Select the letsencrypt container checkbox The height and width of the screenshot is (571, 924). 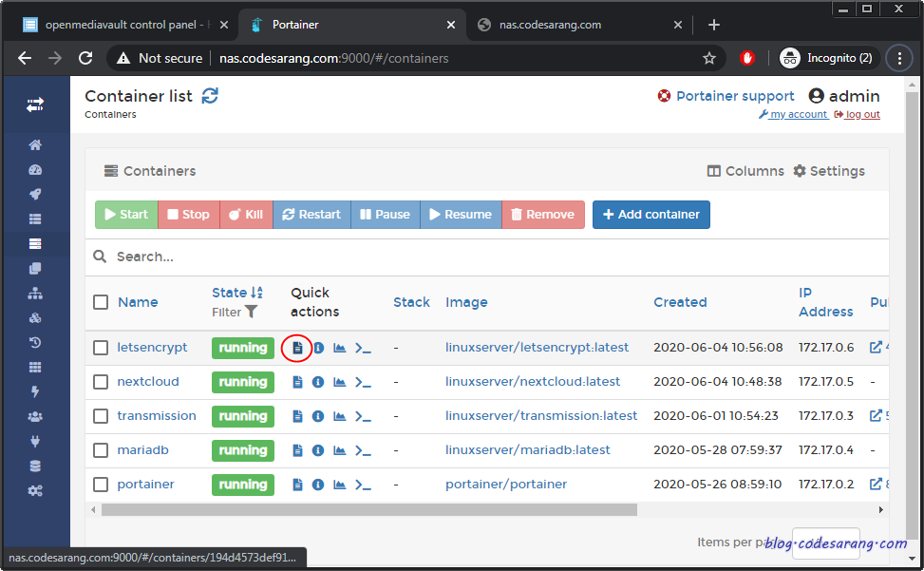101,348
